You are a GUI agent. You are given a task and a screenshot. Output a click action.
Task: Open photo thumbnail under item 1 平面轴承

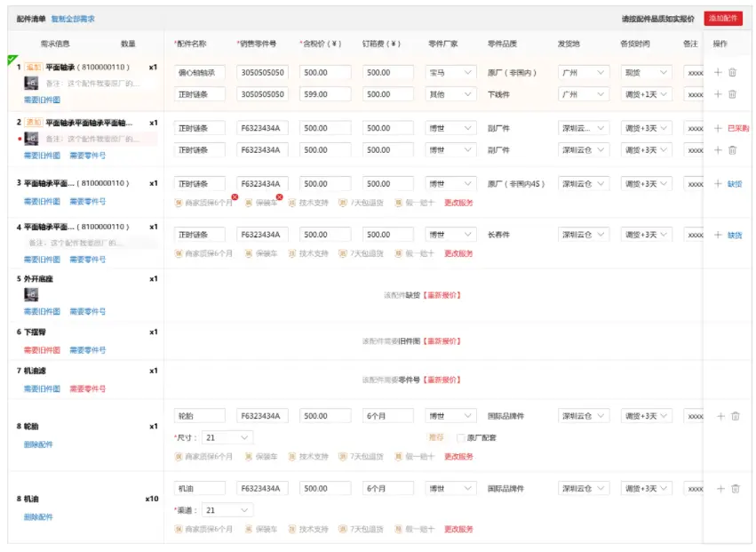point(31,83)
